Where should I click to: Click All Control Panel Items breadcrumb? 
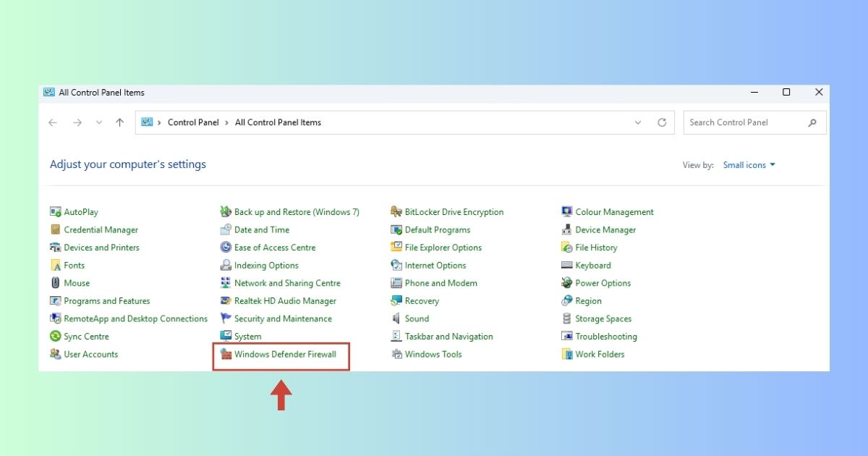278,122
